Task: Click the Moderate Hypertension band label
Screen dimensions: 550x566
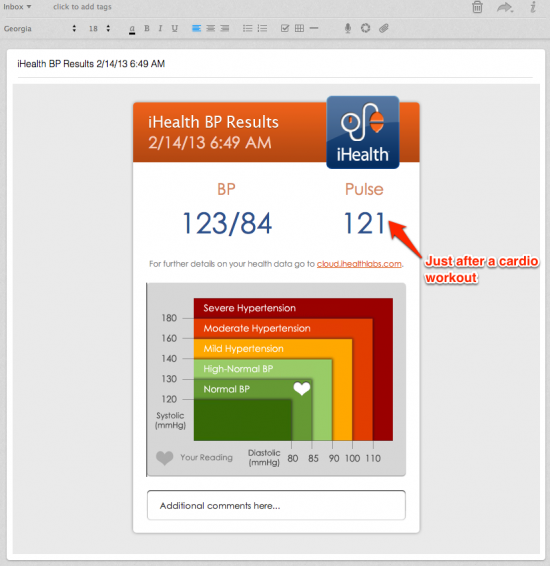Action: click(x=257, y=328)
